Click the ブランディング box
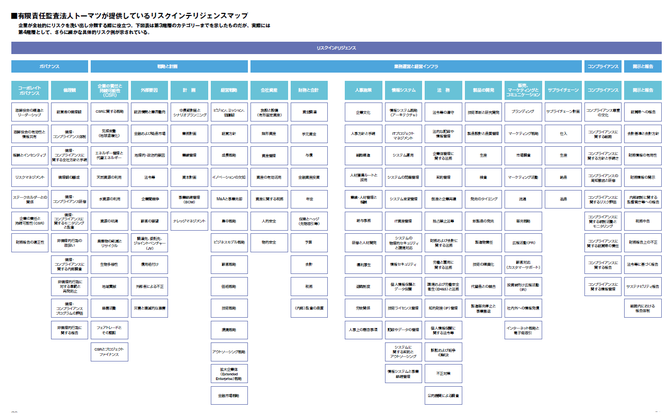The height and width of the screenshot is (414, 670). click(x=521, y=111)
